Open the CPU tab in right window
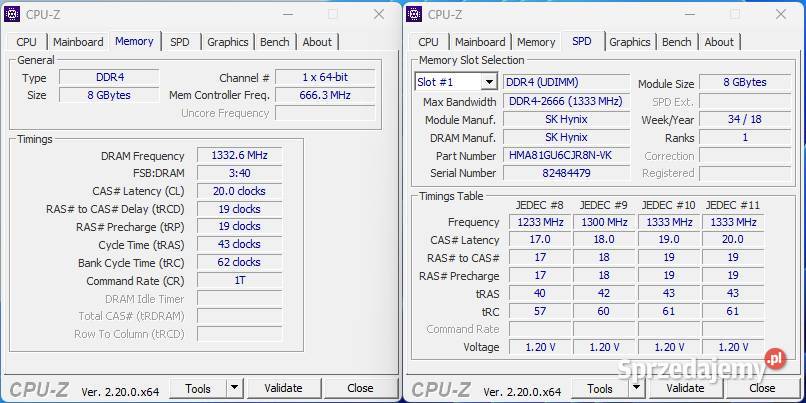 coord(428,42)
